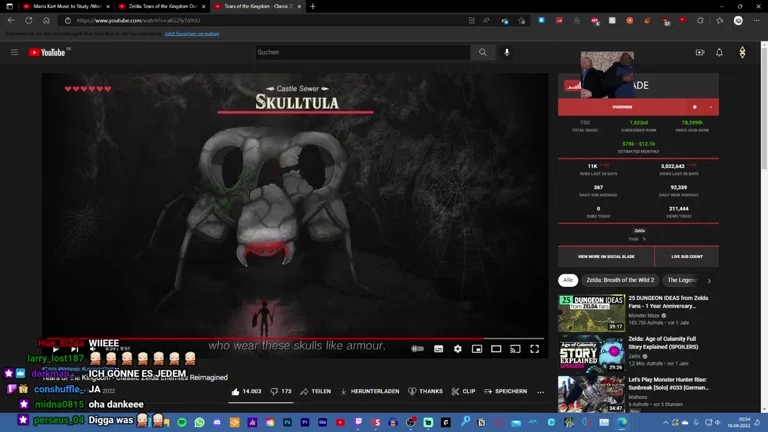Image resolution: width=768 pixels, height=432 pixels.
Task: Start voice search with microphone icon
Action: pyautogui.click(x=507, y=52)
